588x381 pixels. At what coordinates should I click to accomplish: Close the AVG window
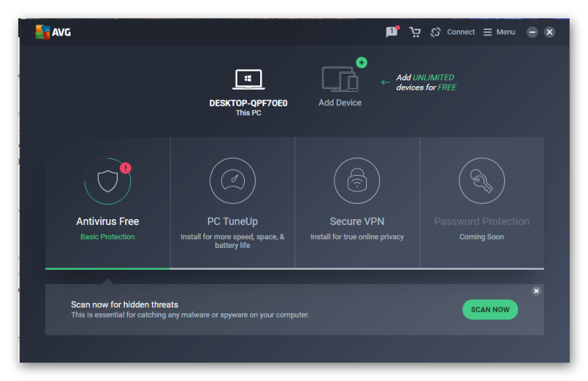550,32
